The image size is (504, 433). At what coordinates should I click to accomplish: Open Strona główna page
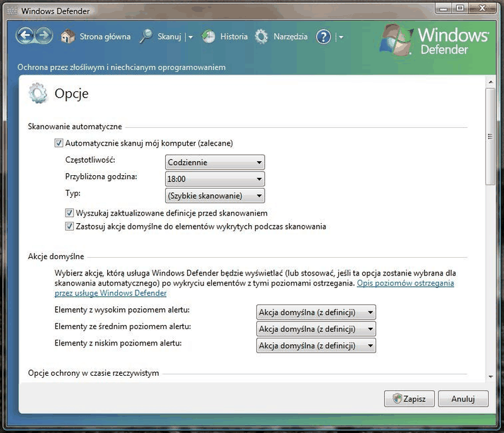[105, 37]
